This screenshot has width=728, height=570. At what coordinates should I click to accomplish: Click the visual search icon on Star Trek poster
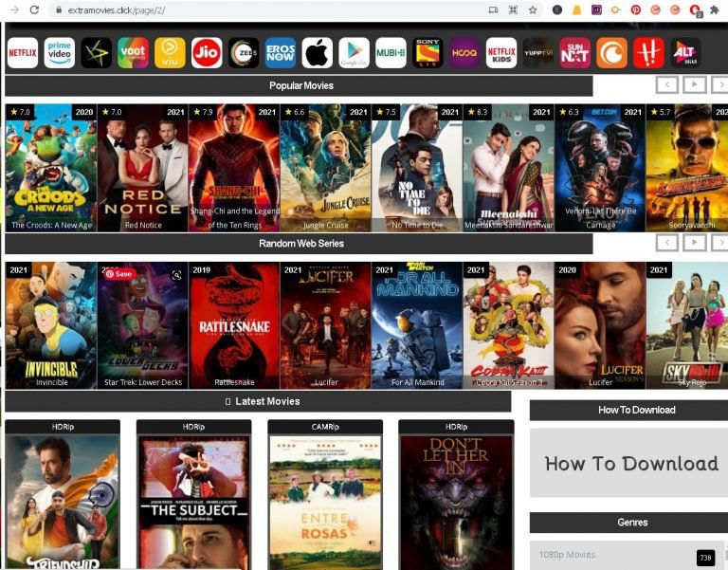tap(177, 275)
